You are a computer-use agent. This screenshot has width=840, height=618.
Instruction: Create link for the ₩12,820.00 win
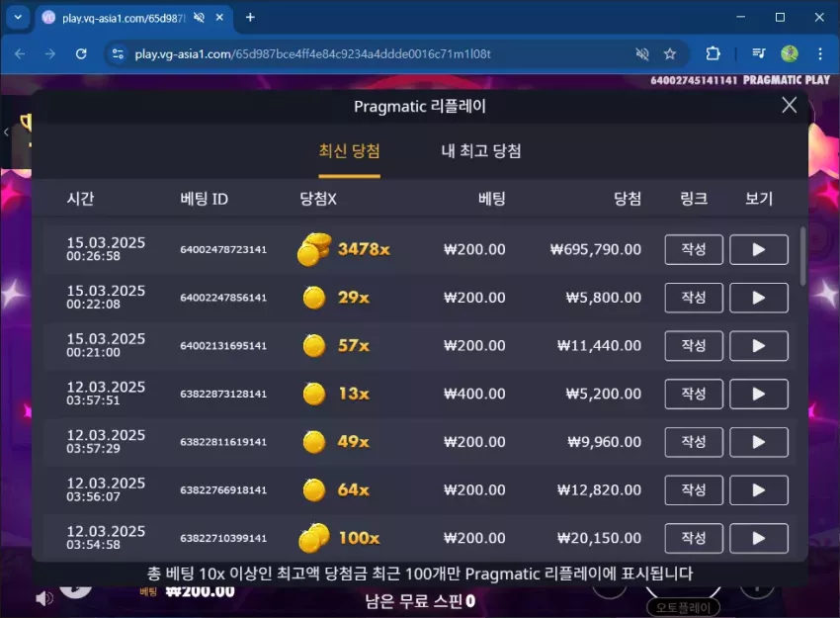pyautogui.click(x=694, y=489)
